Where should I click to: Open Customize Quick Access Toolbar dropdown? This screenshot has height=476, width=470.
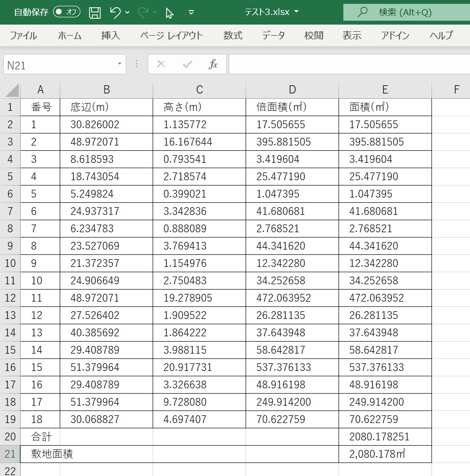191,13
